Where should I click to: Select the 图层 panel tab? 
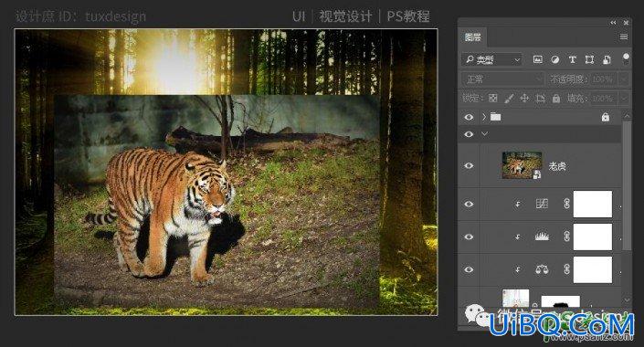pos(473,37)
